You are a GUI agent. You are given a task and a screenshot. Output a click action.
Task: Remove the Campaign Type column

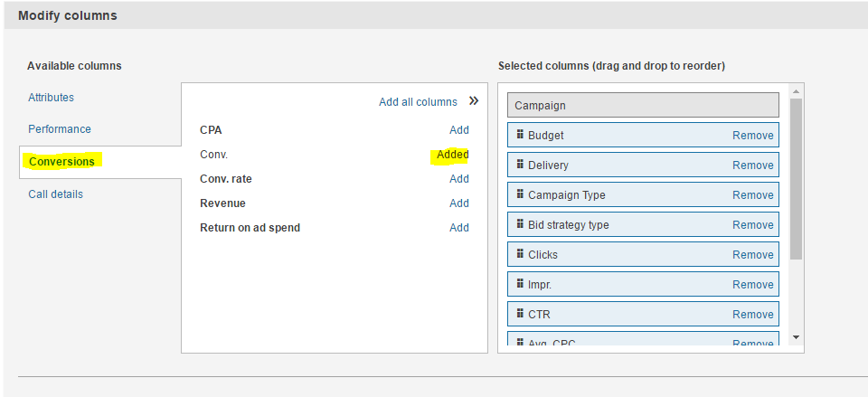coord(753,195)
